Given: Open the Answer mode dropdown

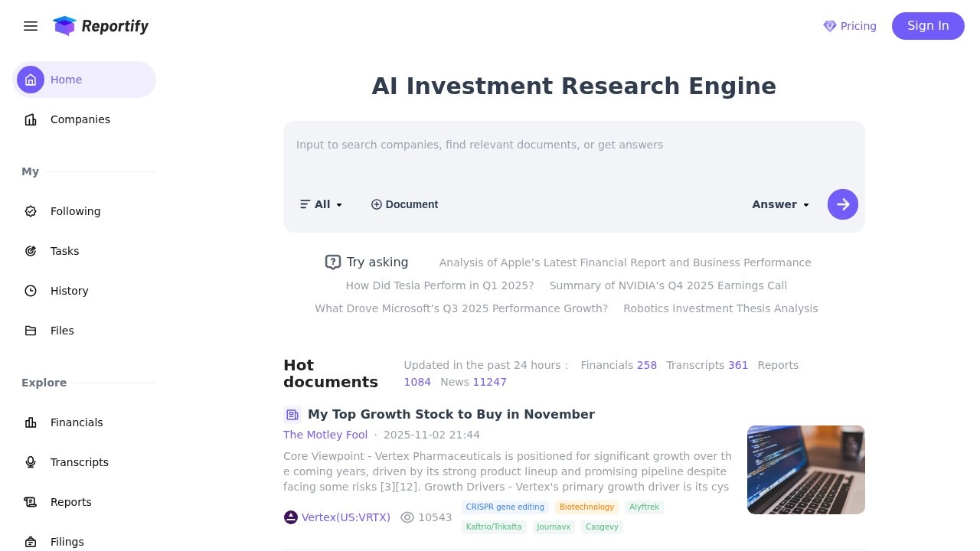Looking at the screenshot, I should (780, 204).
